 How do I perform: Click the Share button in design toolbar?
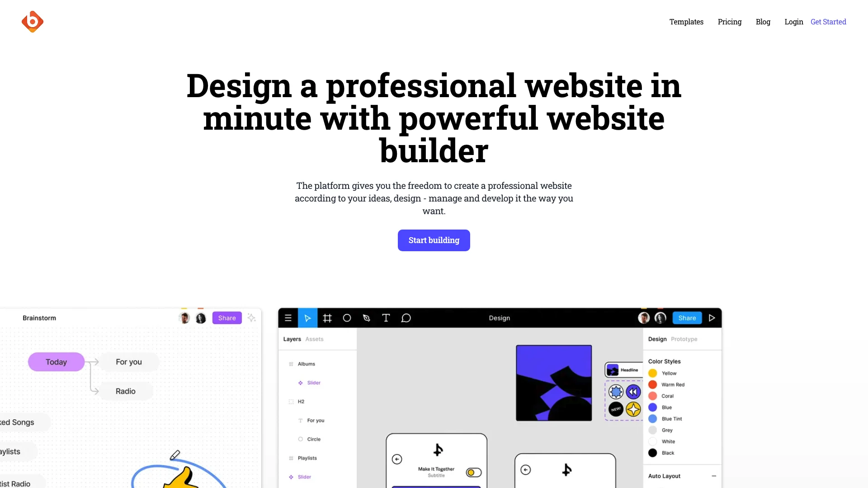click(x=687, y=318)
